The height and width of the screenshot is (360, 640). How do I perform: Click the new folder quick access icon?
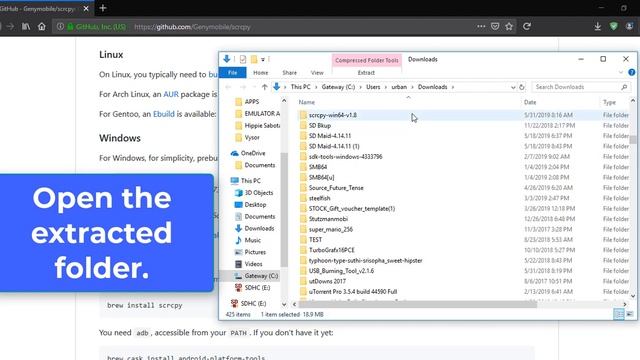tap(254, 60)
